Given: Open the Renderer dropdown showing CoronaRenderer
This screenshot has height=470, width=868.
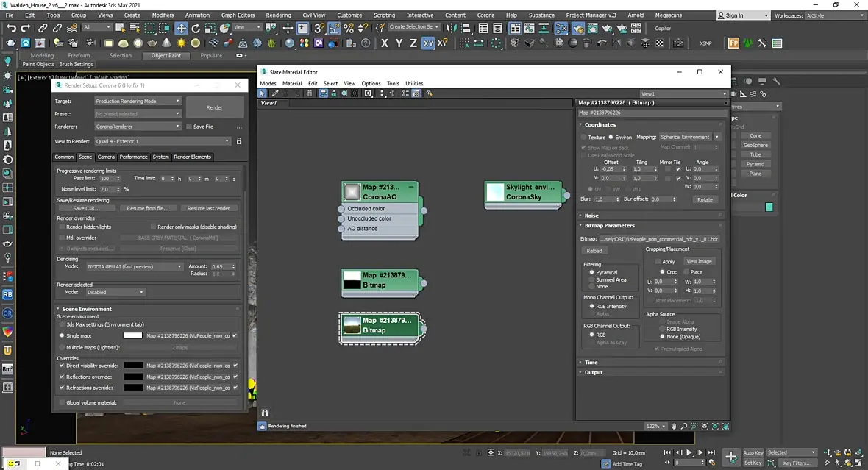Looking at the screenshot, I should coord(138,127).
